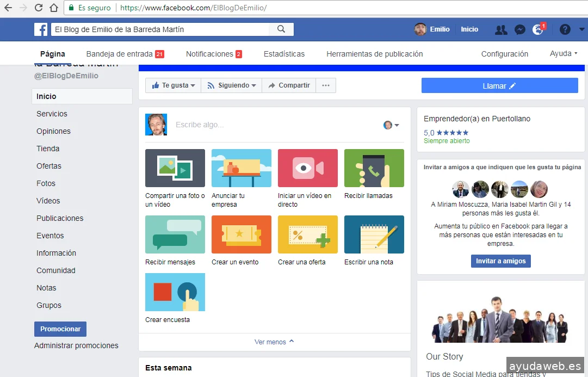
Task: Click the 'Crear un evento' ticket icon
Action: pyautogui.click(x=241, y=234)
